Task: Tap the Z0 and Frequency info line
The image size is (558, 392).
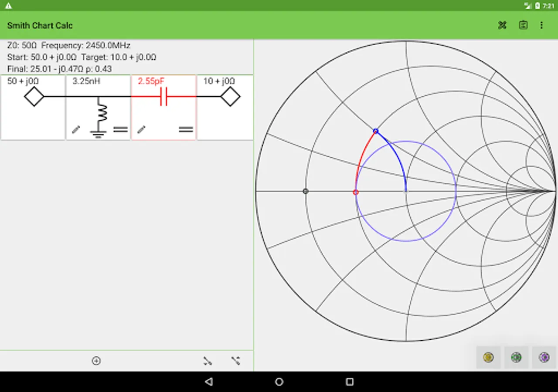Action: point(69,45)
